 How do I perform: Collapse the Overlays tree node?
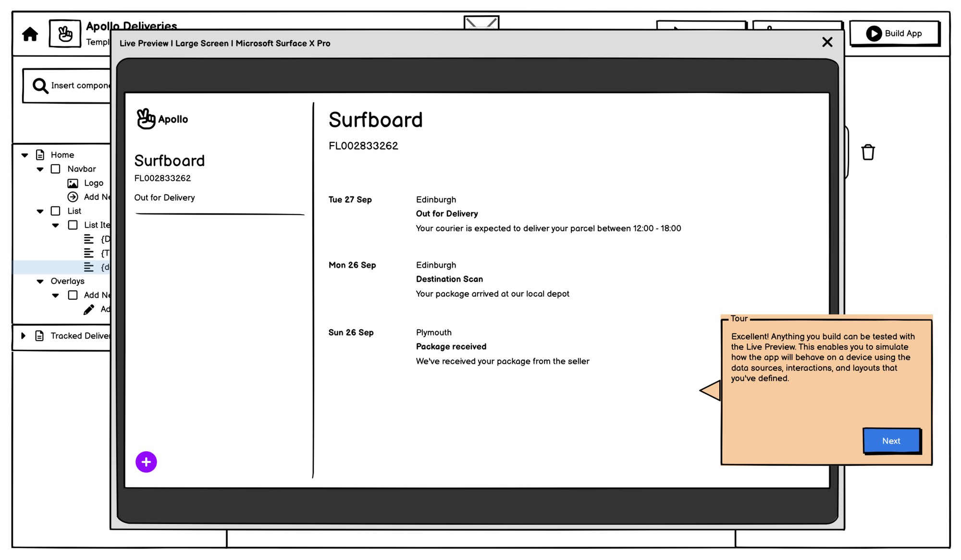40,281
